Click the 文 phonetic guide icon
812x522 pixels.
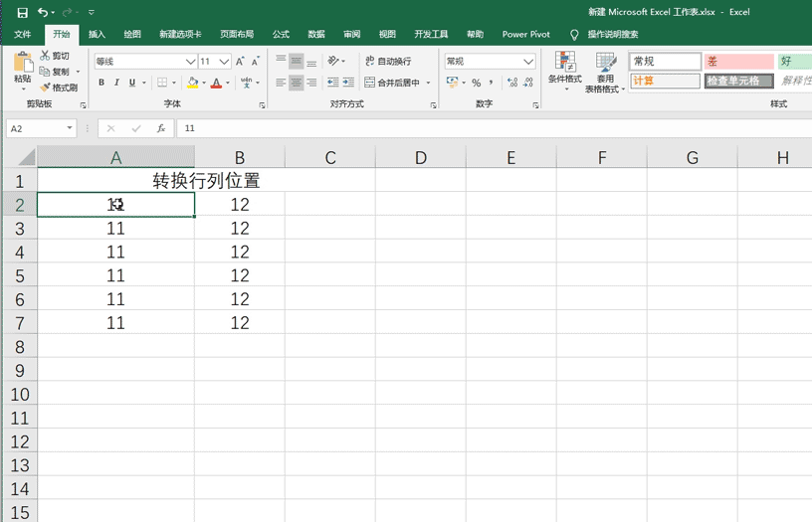(247, 83)
